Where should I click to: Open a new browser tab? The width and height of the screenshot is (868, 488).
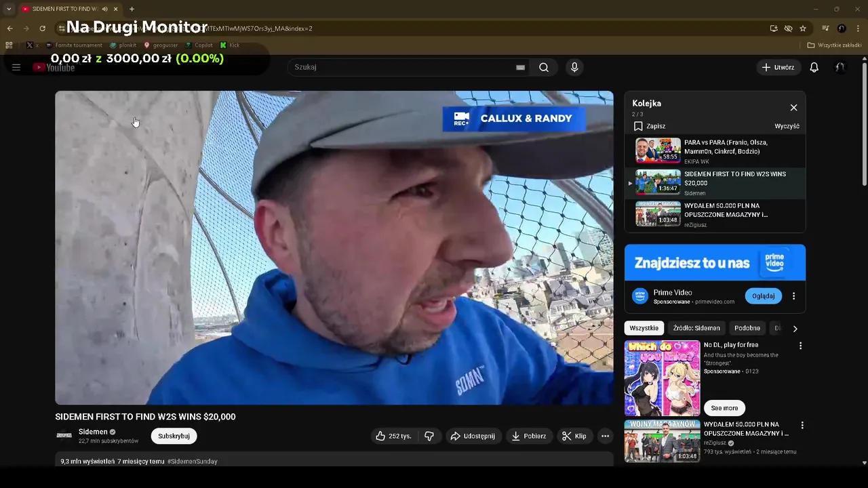point(132,9)
